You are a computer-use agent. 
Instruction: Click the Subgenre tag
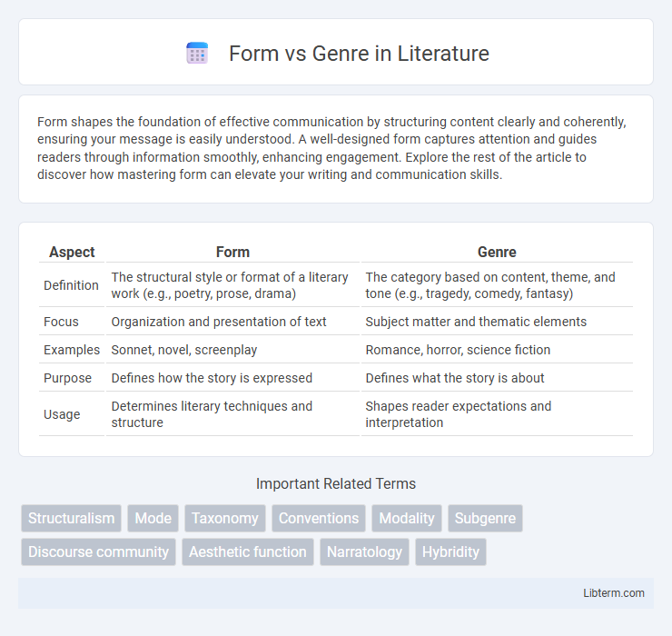tap(485, 518)
